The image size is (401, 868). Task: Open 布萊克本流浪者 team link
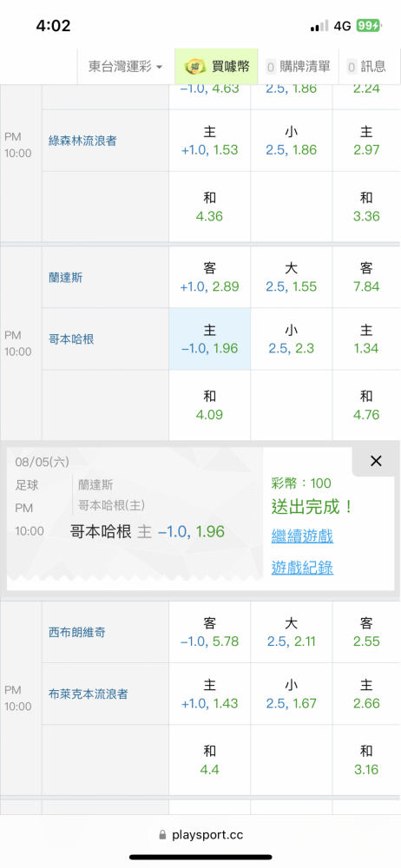tap(88, 694)
